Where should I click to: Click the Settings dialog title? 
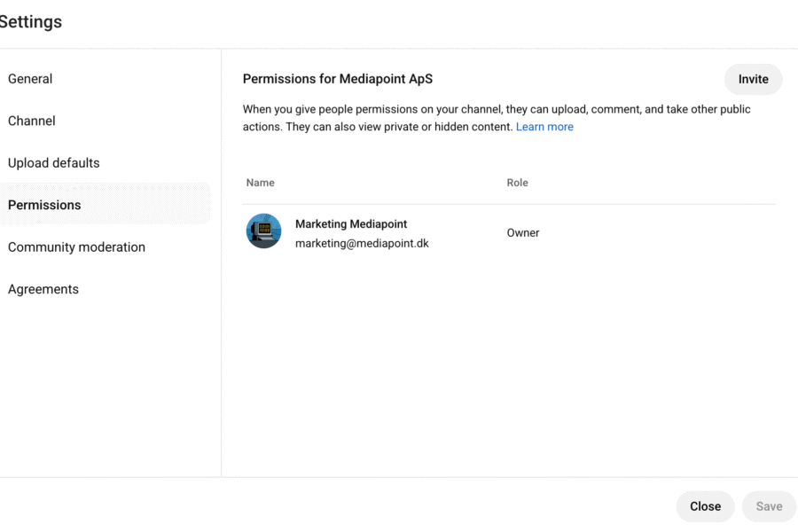coord(30,22)
